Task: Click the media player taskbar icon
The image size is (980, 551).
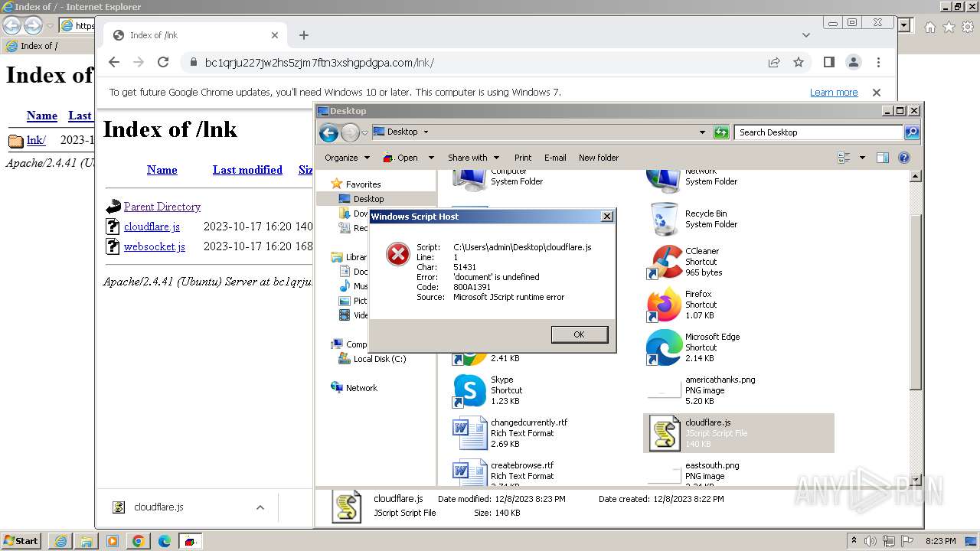Action: pyautogui.click(x=112, y=541)
